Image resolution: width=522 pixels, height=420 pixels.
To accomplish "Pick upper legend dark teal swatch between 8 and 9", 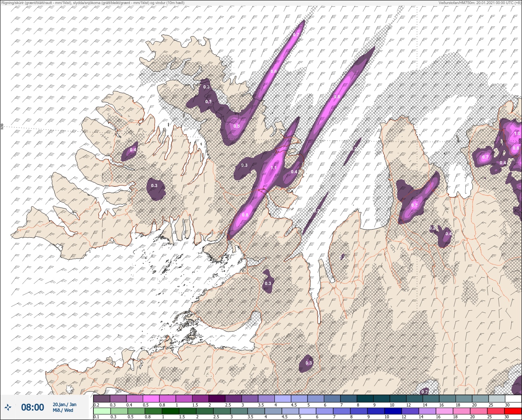I will [x=365, y=398].
